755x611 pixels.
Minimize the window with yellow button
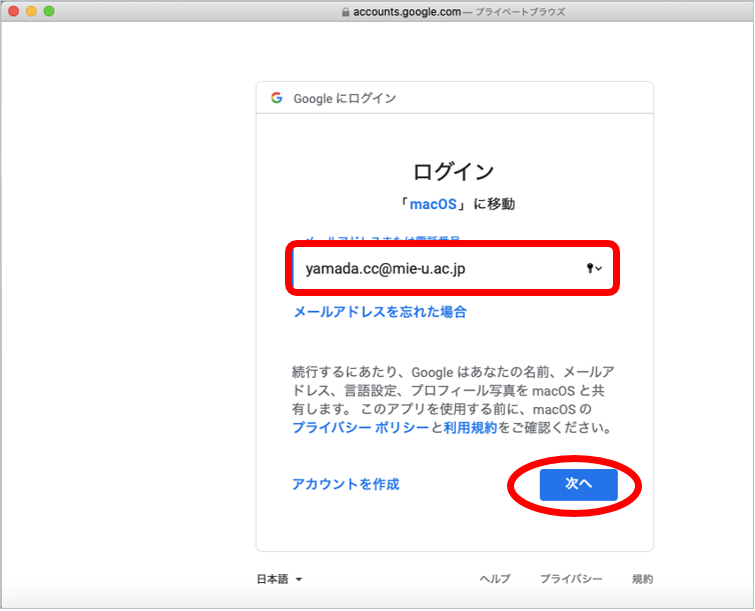pos(31,11)
